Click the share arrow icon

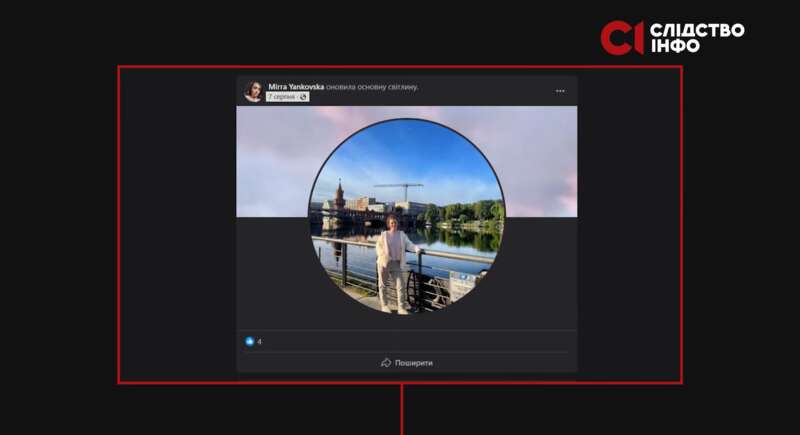tap(386, 363)
